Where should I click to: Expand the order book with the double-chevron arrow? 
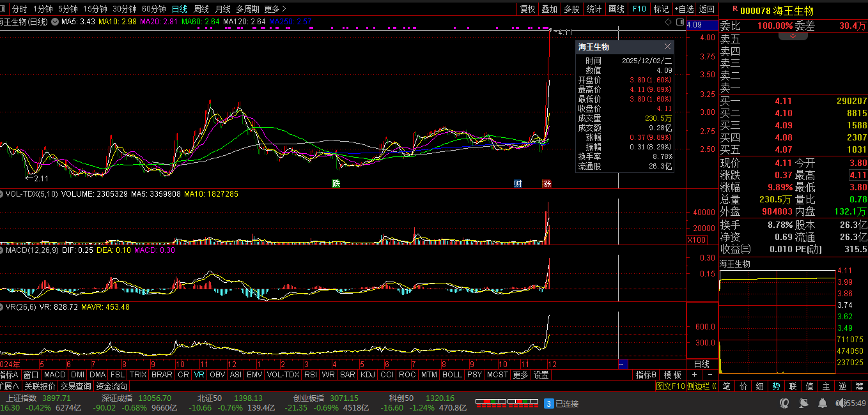coord(793,36)
